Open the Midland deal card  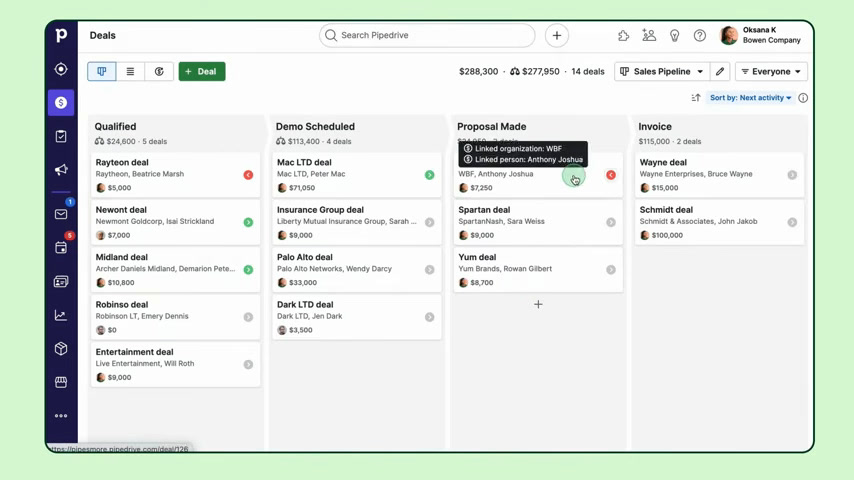(175, 270)
